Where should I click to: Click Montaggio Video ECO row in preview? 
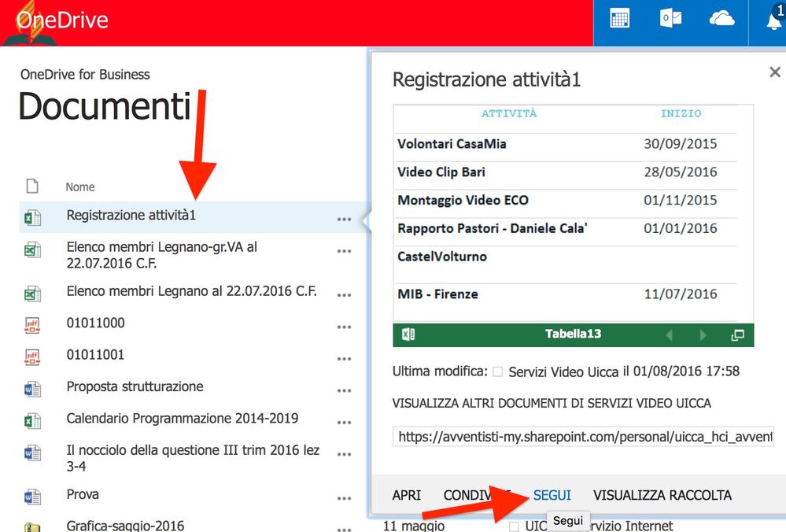coord(566,200)
